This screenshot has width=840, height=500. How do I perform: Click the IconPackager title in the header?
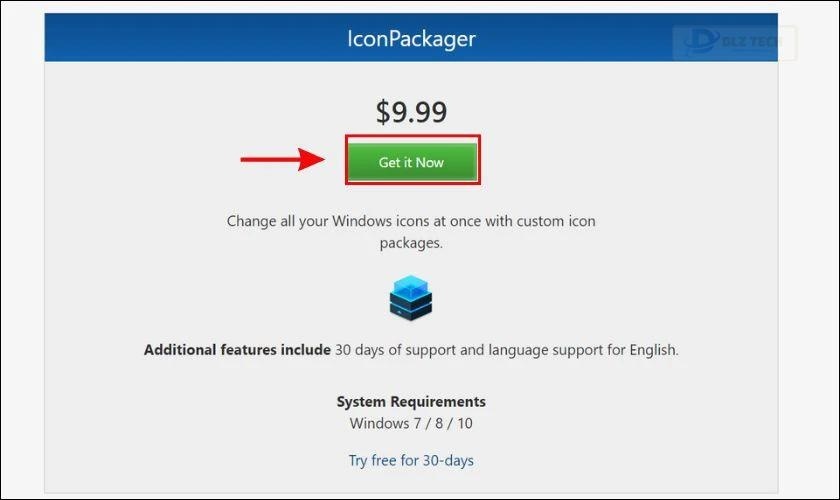pyautogui.click(x=411, y=40)
